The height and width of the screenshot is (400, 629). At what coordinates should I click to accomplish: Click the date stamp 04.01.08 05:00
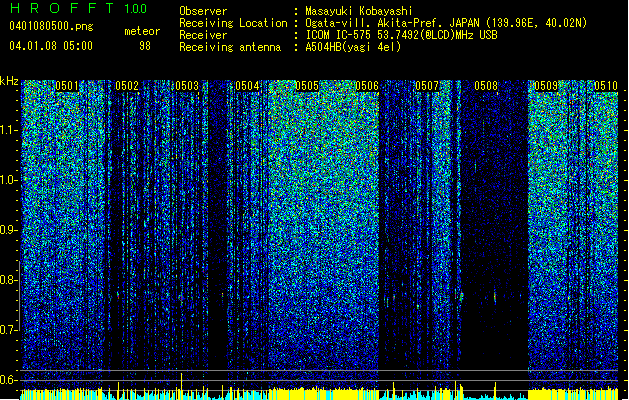(51, 45)
